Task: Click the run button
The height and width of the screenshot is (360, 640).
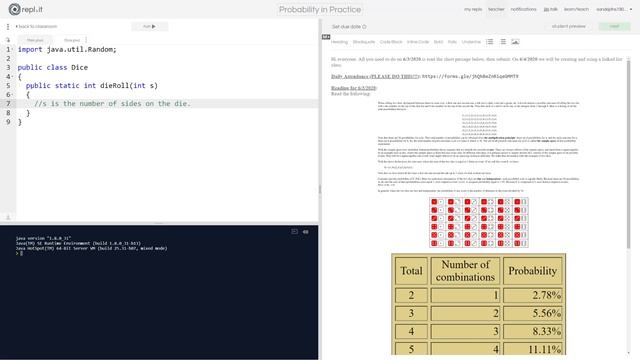Action: 149,27
